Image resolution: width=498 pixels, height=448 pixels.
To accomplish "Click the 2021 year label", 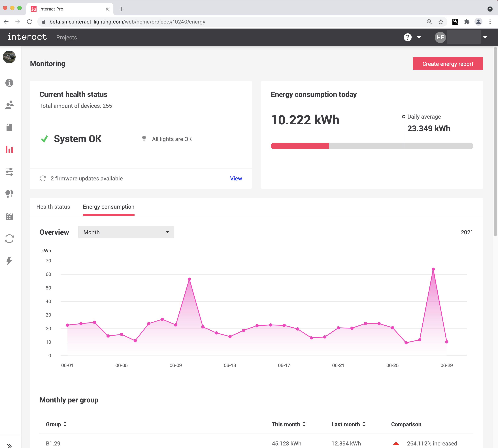I will click(x=467, y=232).
